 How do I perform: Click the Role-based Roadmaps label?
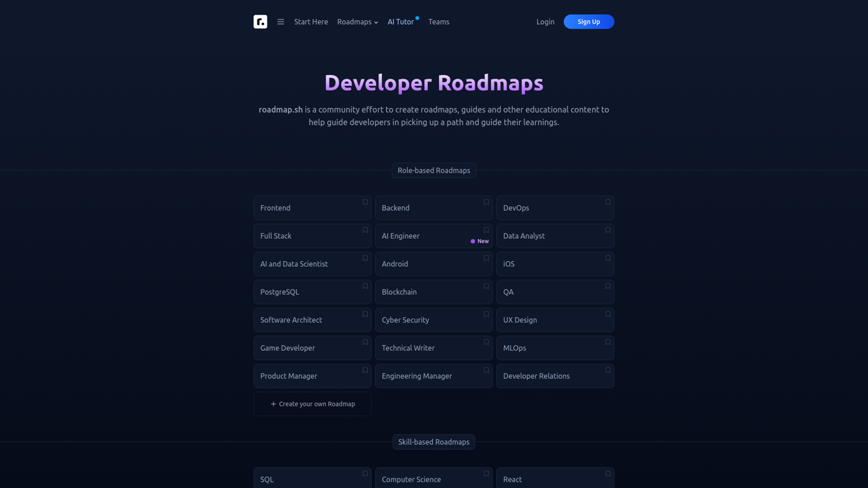(434, 170)
